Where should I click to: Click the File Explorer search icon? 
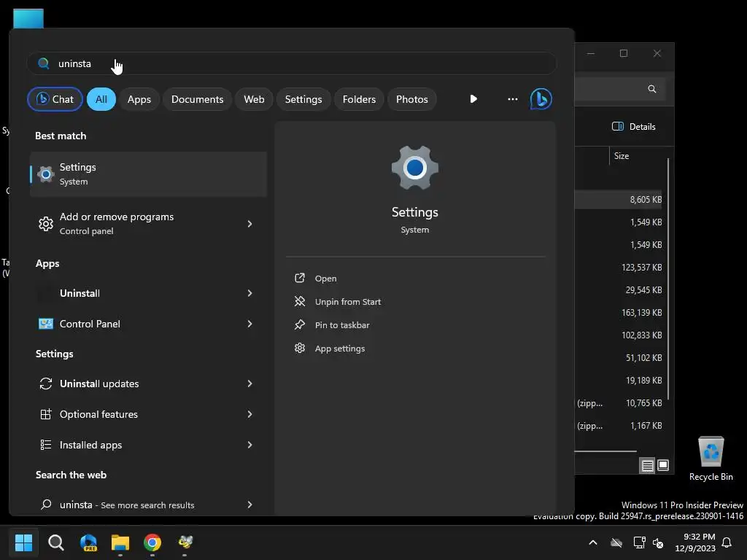pyautogui.click(x=651, y=89)
